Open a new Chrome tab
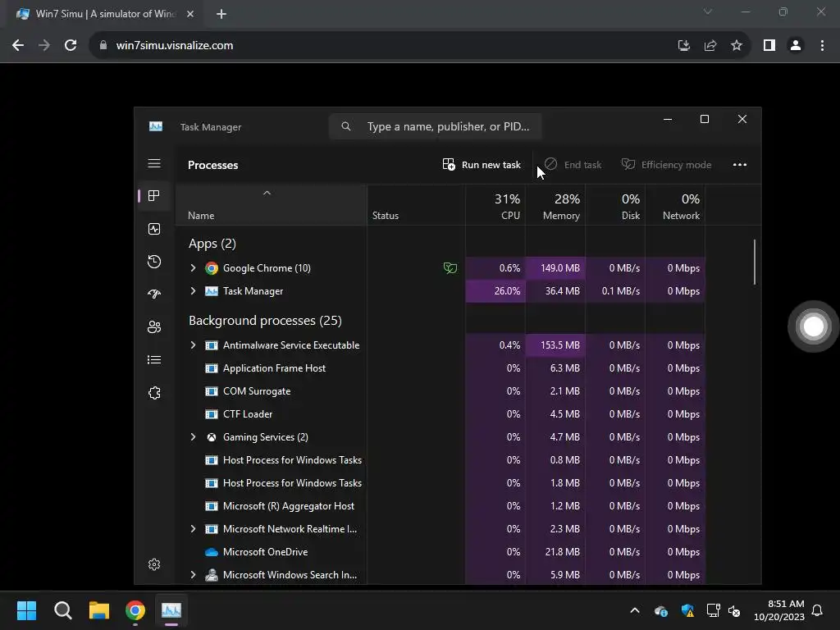 221,14
